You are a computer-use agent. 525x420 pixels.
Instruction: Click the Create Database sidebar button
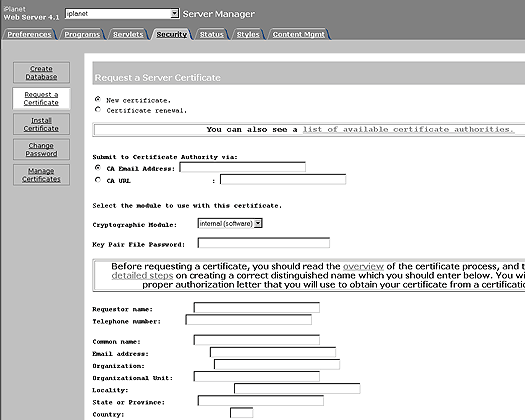[x=42, y=72]
